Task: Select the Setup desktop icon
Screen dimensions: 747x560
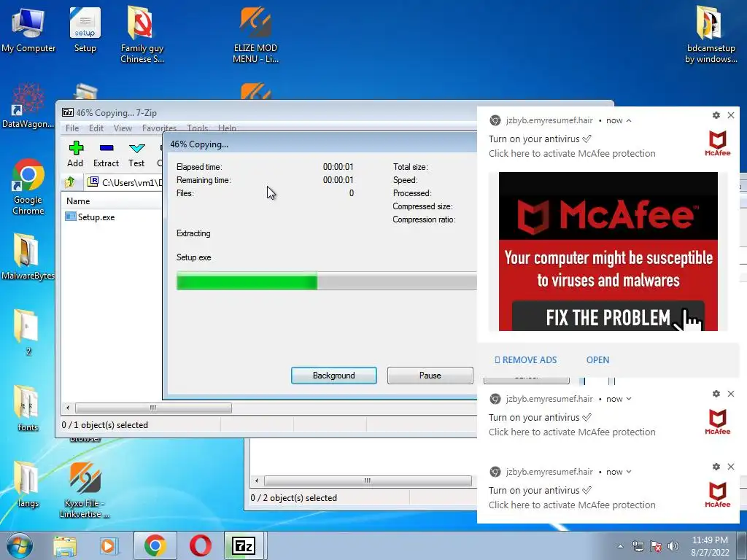Action: [x=85, y=29]
